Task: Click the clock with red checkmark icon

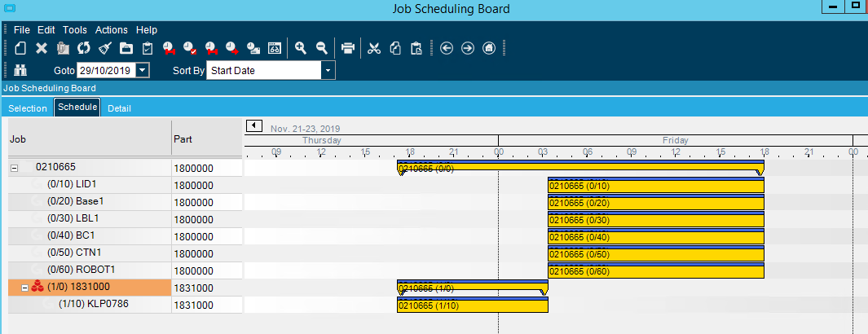Action: click(x=190, y=48)
